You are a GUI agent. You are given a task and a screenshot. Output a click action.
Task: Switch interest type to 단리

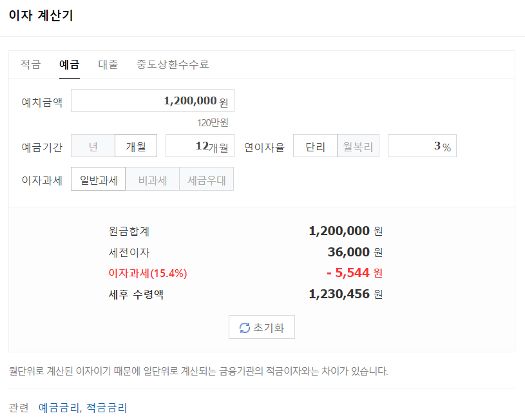point(314,146)
